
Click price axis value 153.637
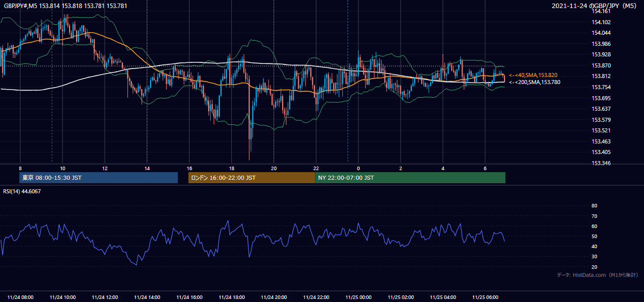tap(601, 109)
